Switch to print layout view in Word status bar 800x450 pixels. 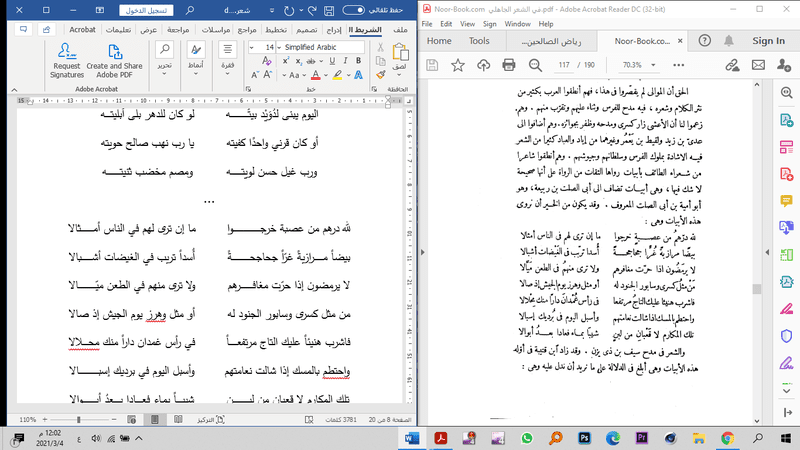pos(155,419)
